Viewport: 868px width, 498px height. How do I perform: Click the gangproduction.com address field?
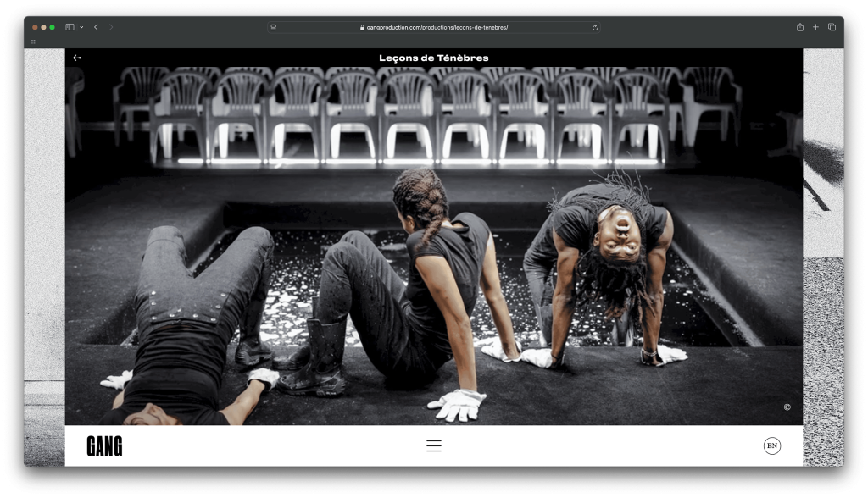pos(436,27)
